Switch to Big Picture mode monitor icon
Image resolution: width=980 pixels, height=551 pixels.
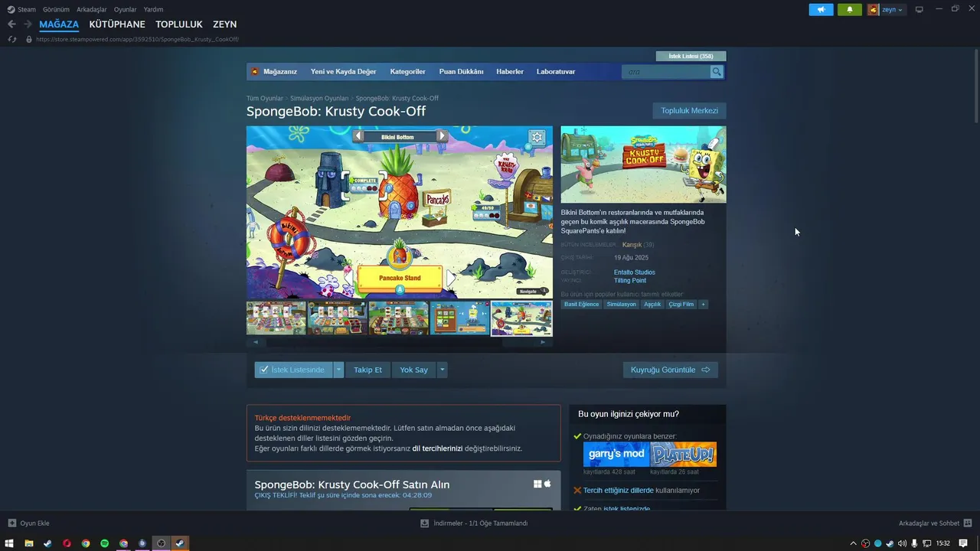919,10
